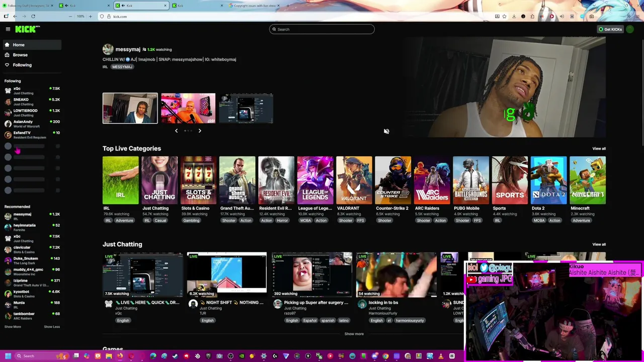Click the zoom out minus button
644x362 pixels.
tap(70, 17)
